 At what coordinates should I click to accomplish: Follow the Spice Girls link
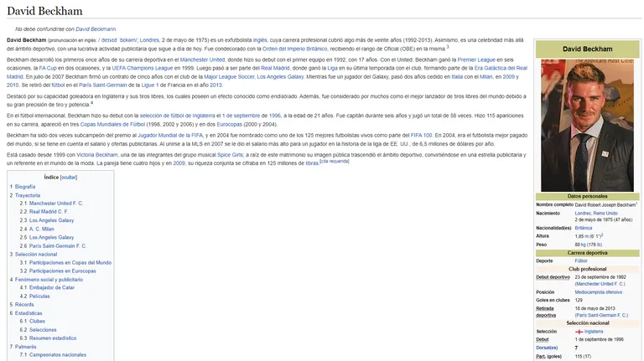(x=230, y=155)
